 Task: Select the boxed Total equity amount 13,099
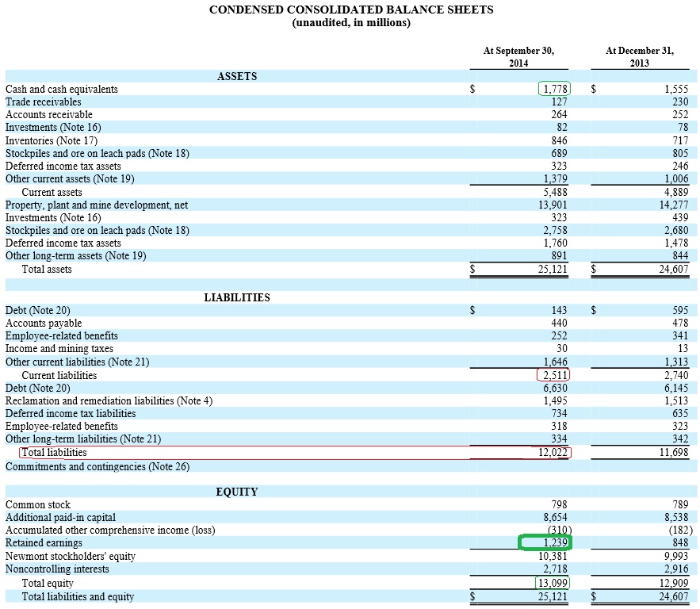(551, 582)
